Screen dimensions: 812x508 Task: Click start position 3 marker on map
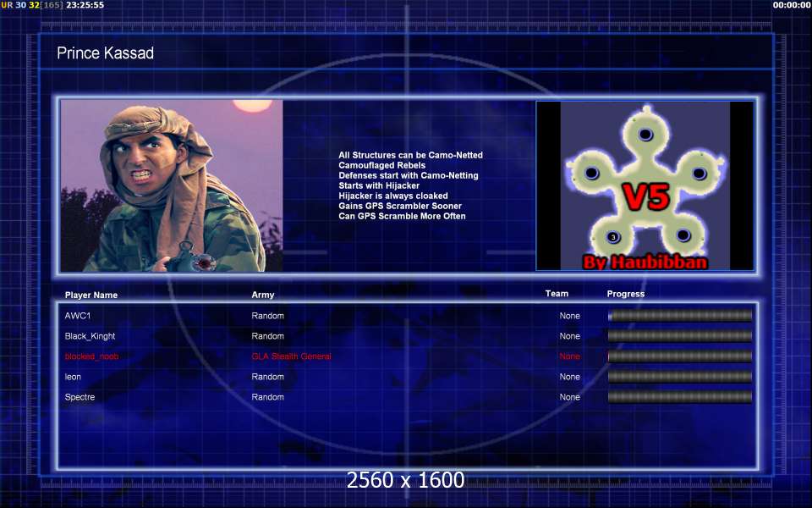[613, 237]
